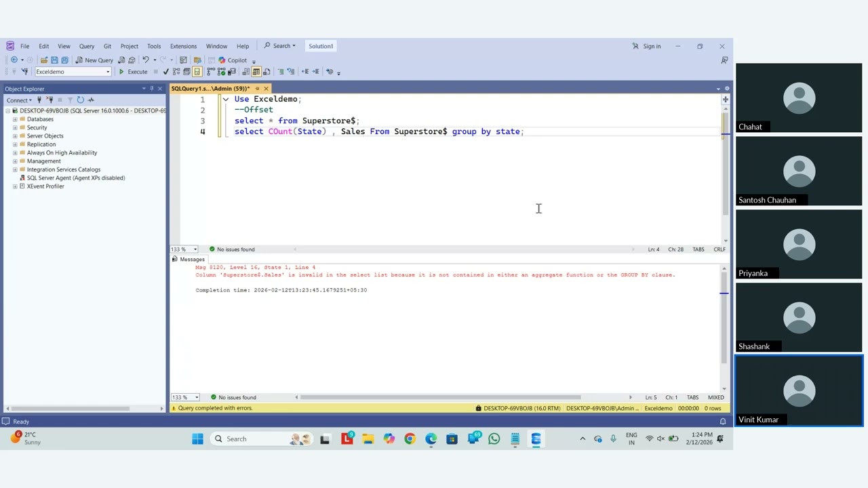Open the File menu
Screen dimensions: 868x488
point(24,46)
